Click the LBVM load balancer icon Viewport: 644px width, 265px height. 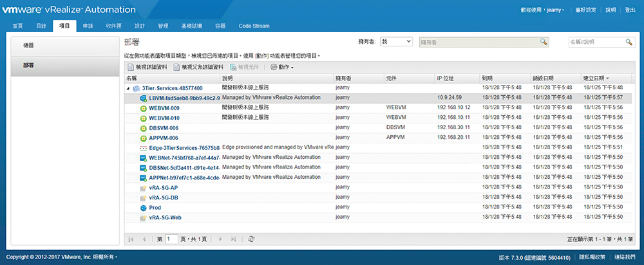(x=144, y=98)
